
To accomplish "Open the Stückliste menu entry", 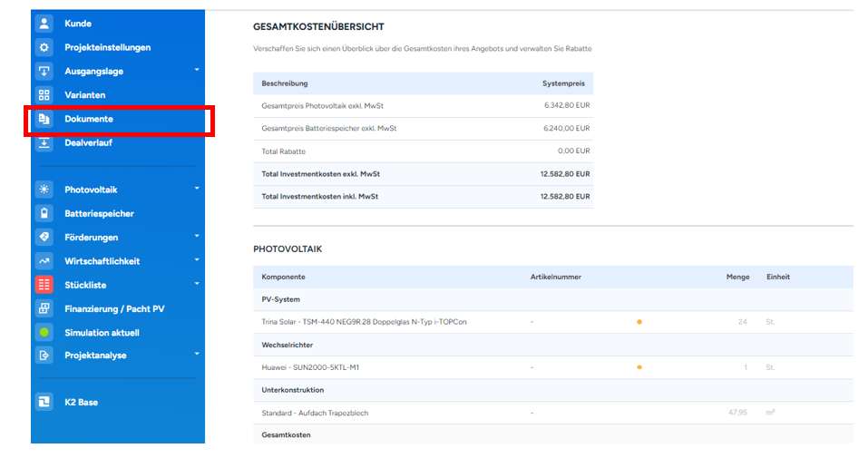I will pos(85,285).
